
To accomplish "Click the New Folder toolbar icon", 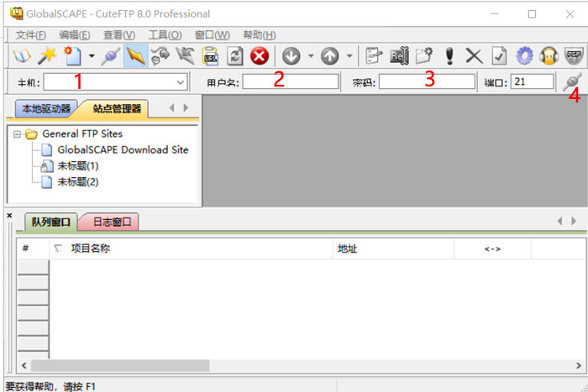I will click(424, 56).
